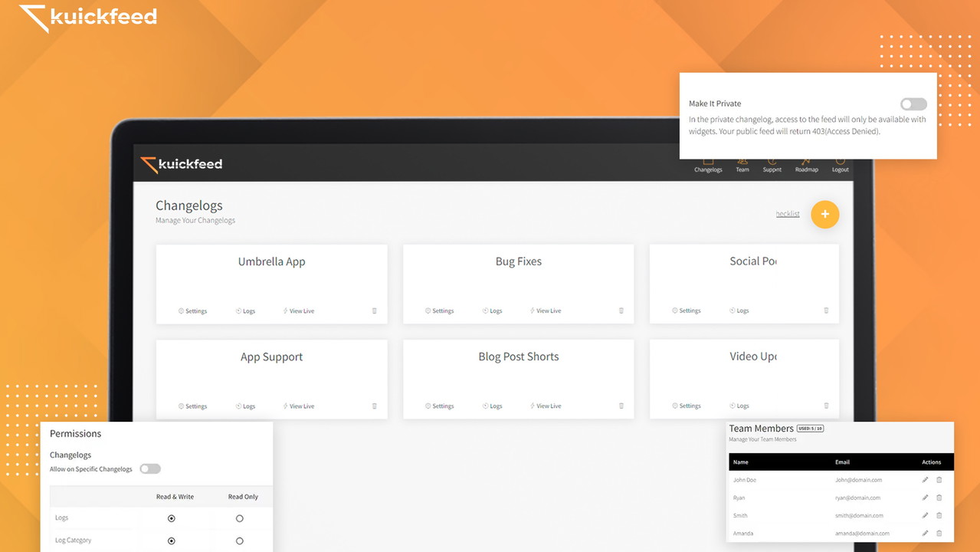Image resolution: width=980 pixels, height=552 pixels.
Task: Click View Live on App Support
Action: (299, 406)
